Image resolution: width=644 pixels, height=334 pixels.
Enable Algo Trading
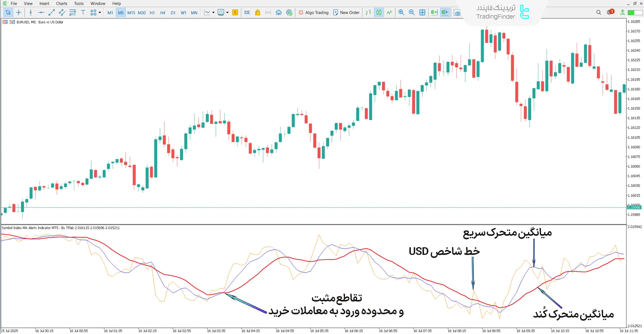[x=313, y=12]
